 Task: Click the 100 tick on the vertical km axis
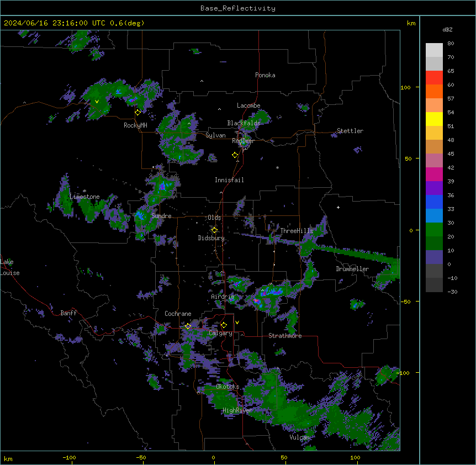(405, 87)
